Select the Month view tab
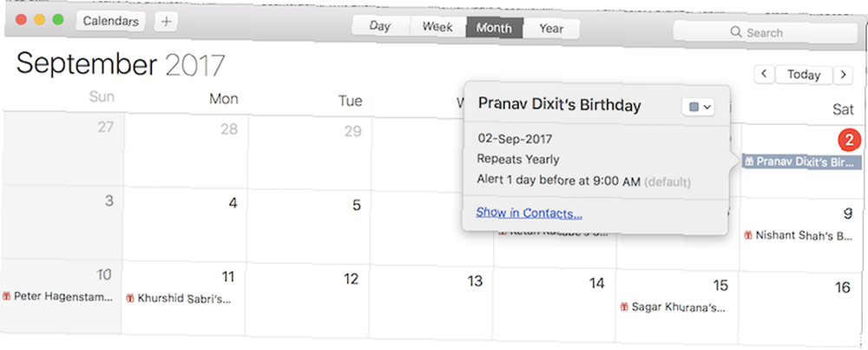 (x=495, y=28)
